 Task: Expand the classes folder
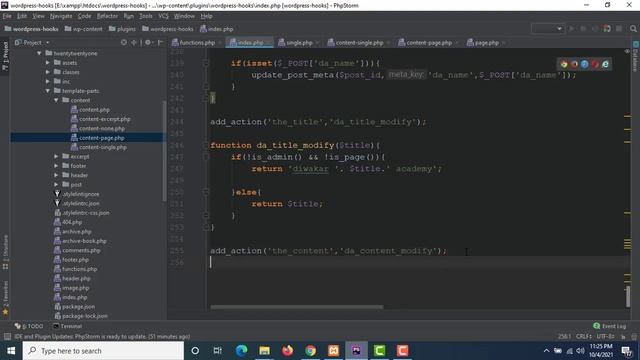click(48, 72)
